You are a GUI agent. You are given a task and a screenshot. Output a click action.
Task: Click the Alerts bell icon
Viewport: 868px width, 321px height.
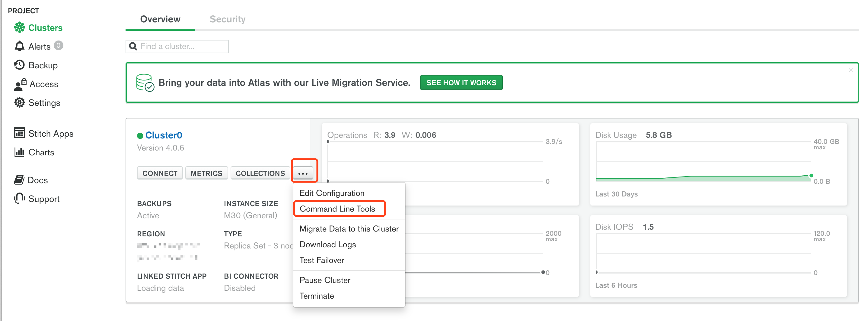click(x=20, y=46)
